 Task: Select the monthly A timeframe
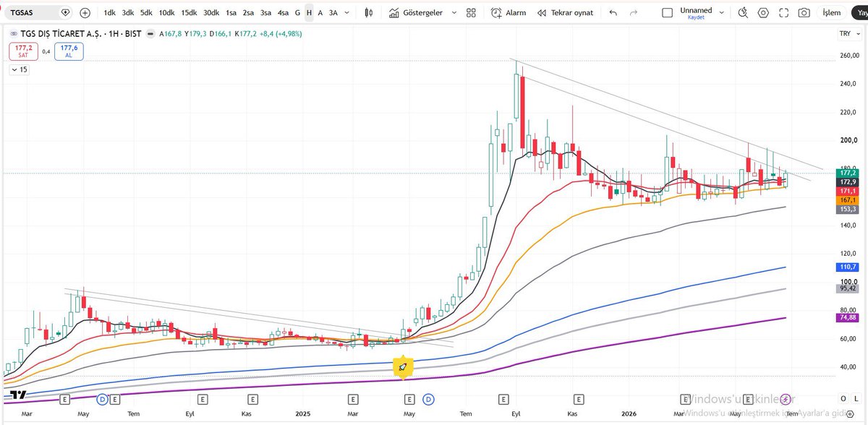pos(320,12)
